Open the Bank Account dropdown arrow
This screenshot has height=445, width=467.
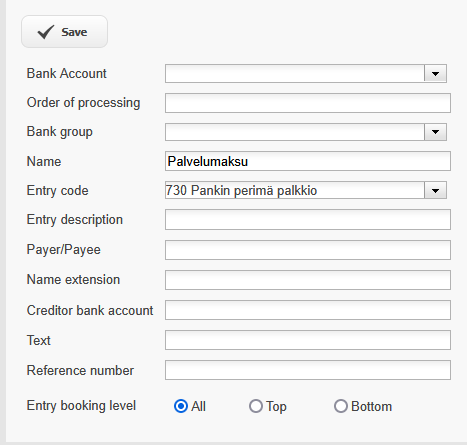click(435, 73)
